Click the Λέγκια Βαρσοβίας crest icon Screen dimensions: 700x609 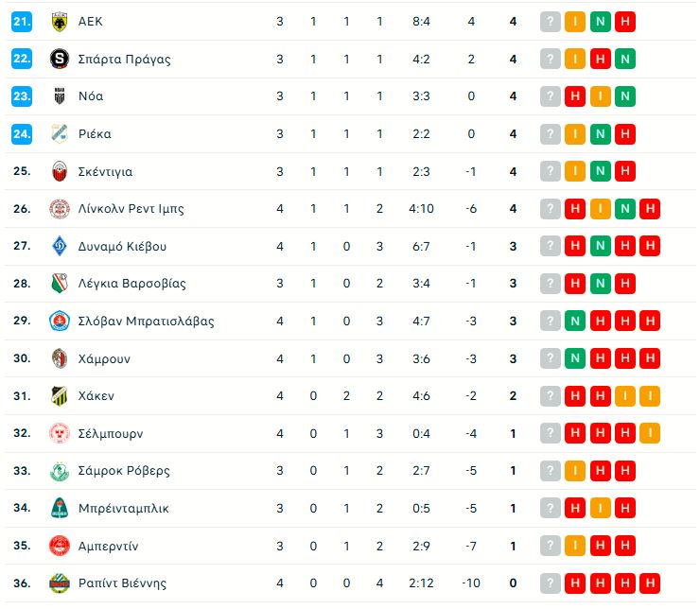(60, 284)
